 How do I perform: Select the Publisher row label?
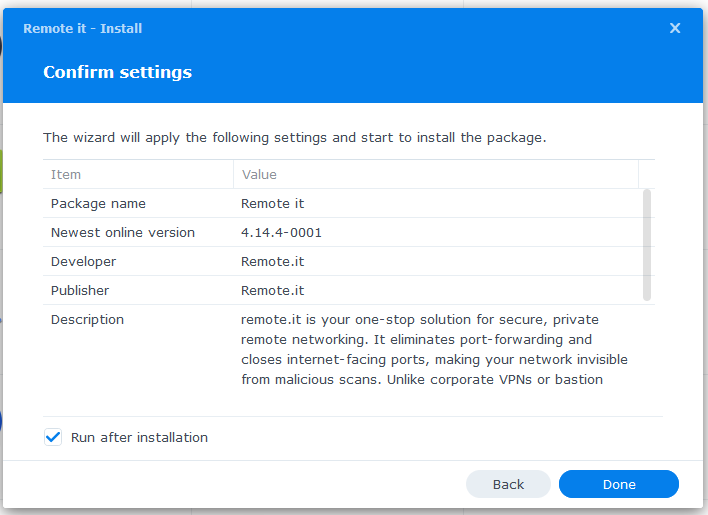tap(80, 290)
